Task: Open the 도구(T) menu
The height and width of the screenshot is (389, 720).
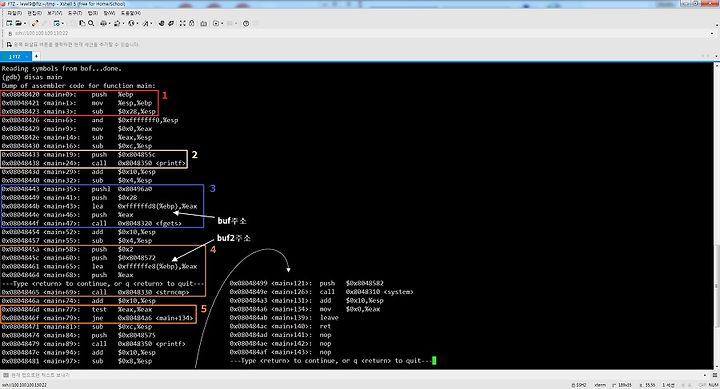Action: point(74,13)
